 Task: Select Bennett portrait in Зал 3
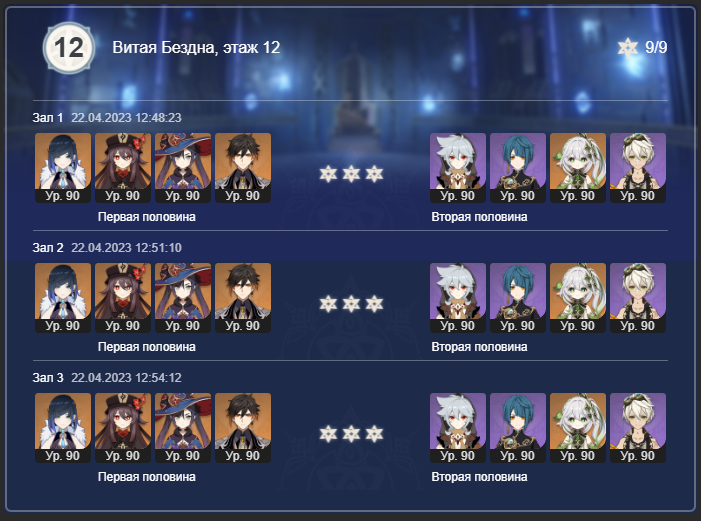tap(638, 428)
